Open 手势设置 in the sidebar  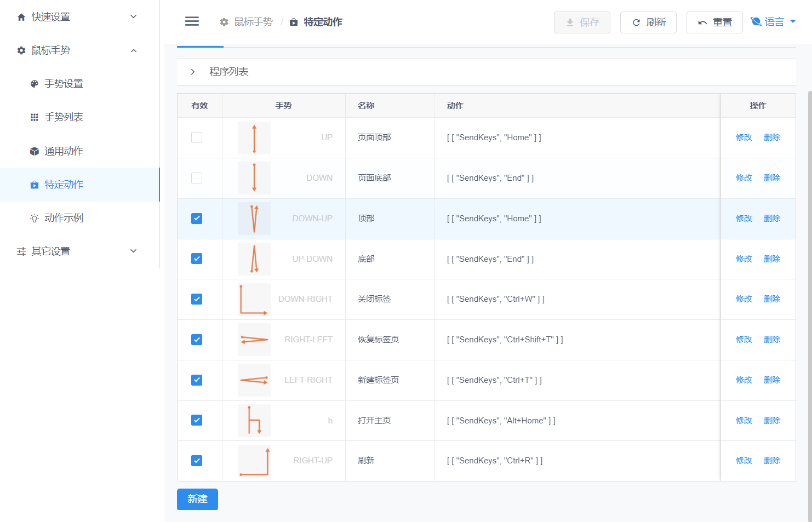79,84
